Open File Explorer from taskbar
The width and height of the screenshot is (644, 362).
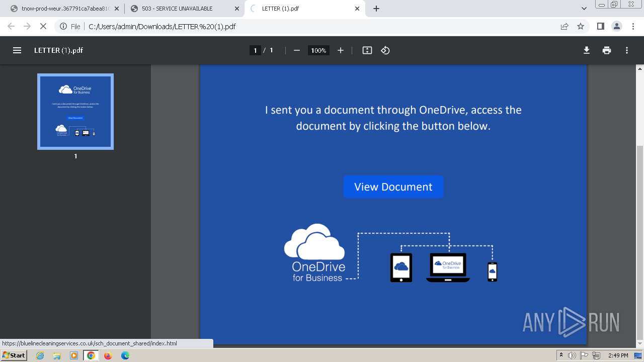click(x=57, y=355)
